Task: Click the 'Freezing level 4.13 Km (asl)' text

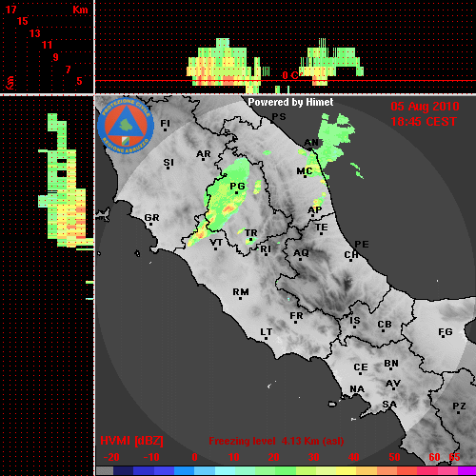Action: pos(276,441)
